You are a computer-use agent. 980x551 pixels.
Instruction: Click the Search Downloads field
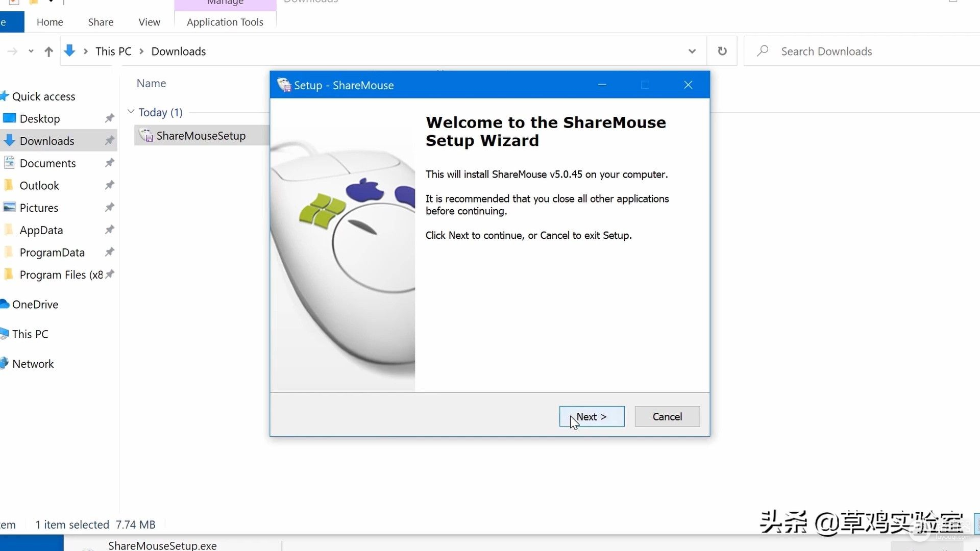click(863, 51)
